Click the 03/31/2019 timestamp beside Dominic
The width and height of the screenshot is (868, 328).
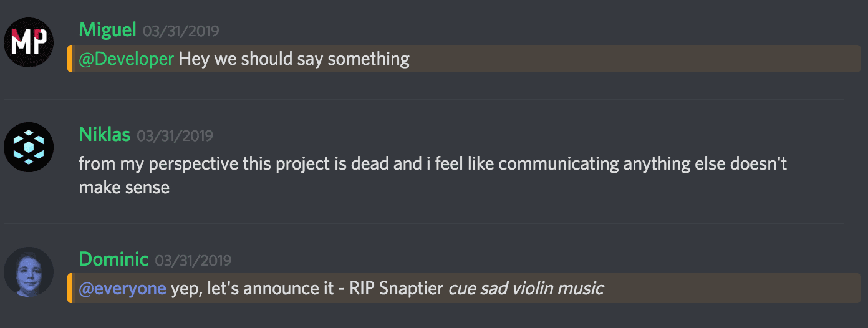pos(193,260)
